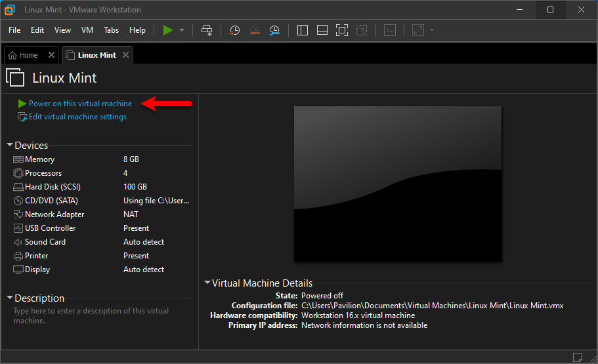This screenshot has height=364, width=598.
Task: Click the description text field
Action: coord(102,315)
